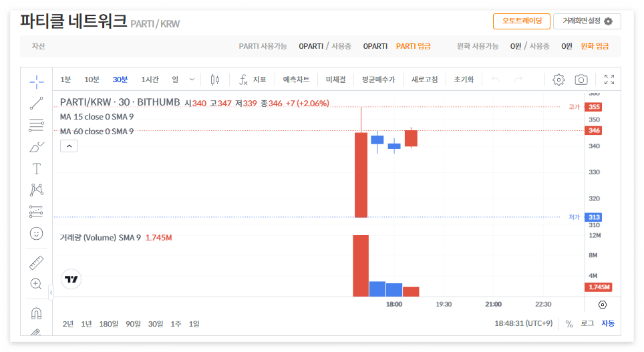Toggle 로그 logarithmic scale
This screenshot has height=352, width=644.
coord(587,324)
